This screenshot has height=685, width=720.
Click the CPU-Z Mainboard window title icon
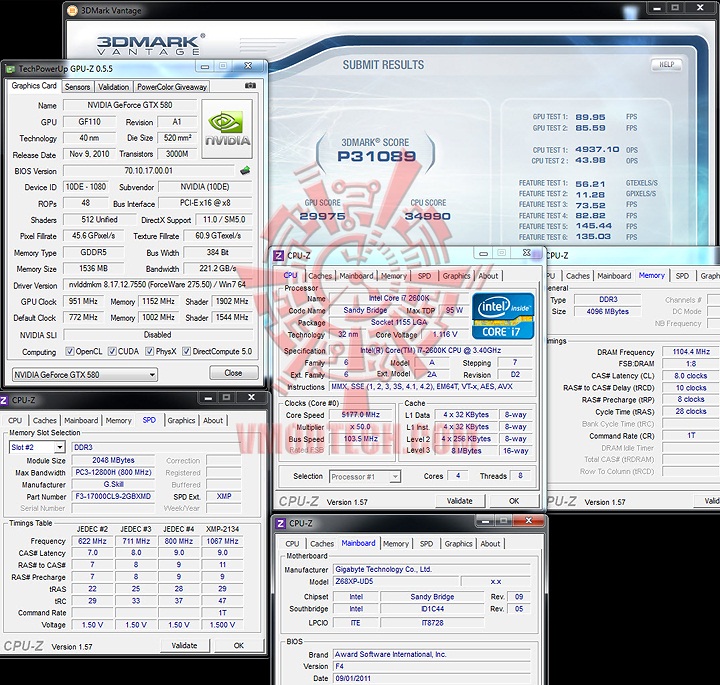(x=280, y=523)
